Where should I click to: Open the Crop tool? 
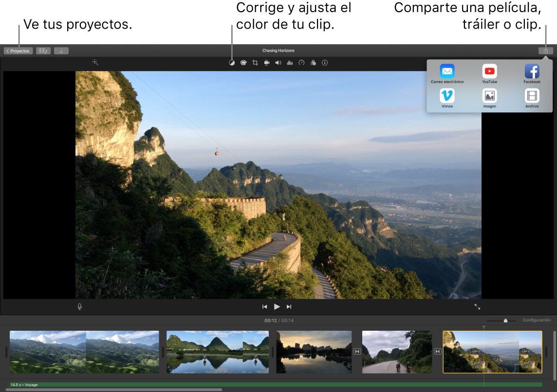click(x=255, y=62)
